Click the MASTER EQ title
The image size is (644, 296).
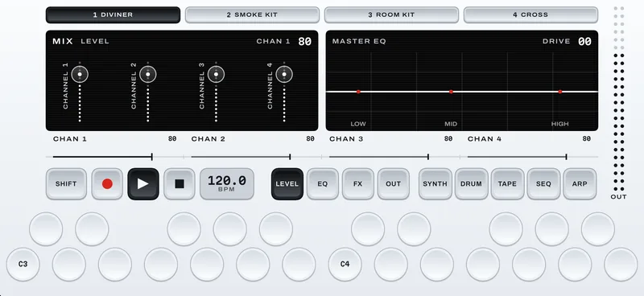(x=359, y=42)
